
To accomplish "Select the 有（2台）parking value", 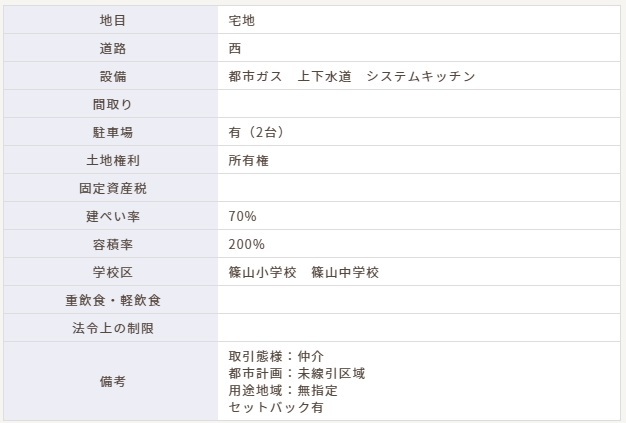I will pos(256,132).
